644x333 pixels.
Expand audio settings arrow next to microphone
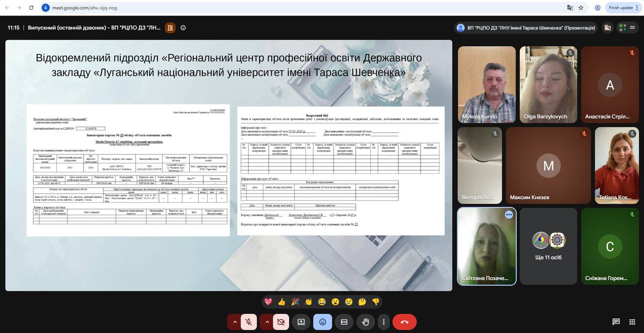234,321
